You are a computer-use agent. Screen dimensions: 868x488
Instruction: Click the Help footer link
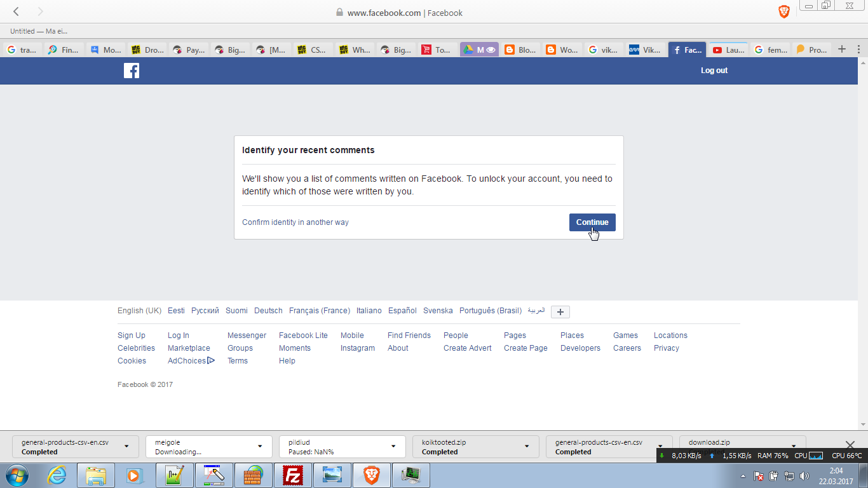tap(287, 361)
